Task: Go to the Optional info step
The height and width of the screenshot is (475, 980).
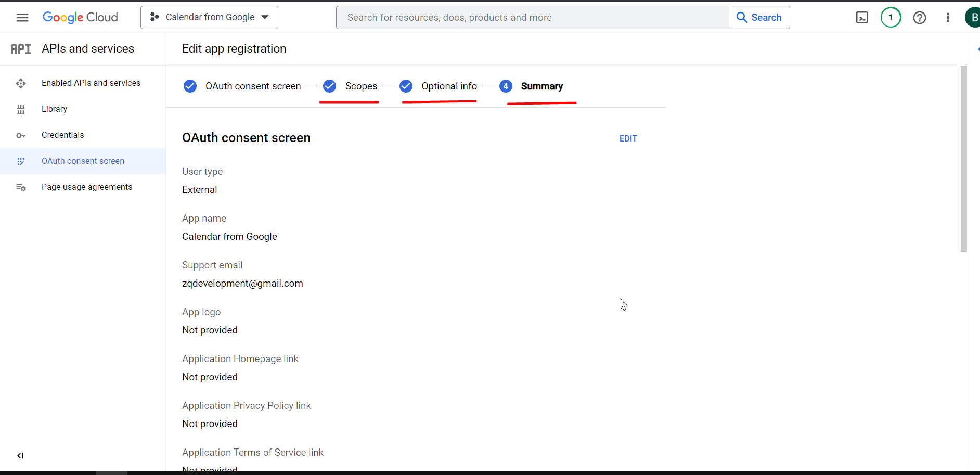Action: pyautogui.click(x=449, y=86)
